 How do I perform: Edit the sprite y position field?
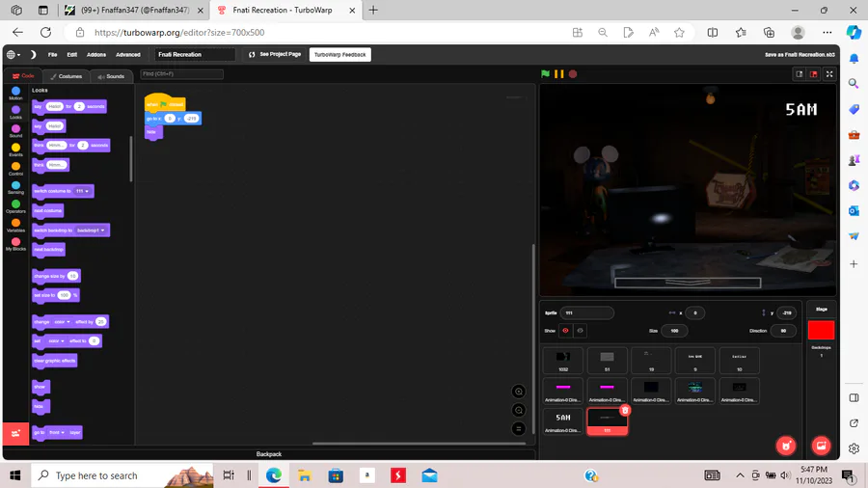point(787,312)
